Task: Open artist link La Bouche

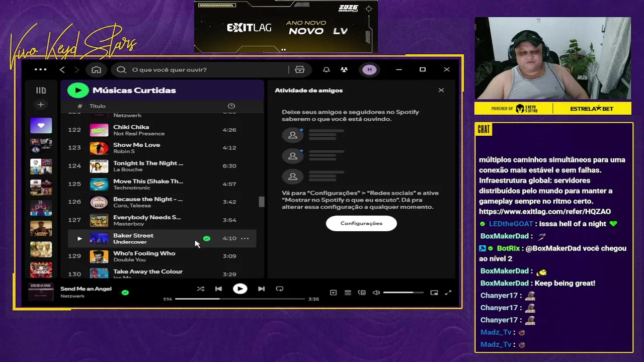Action: [x=126, y=169]
